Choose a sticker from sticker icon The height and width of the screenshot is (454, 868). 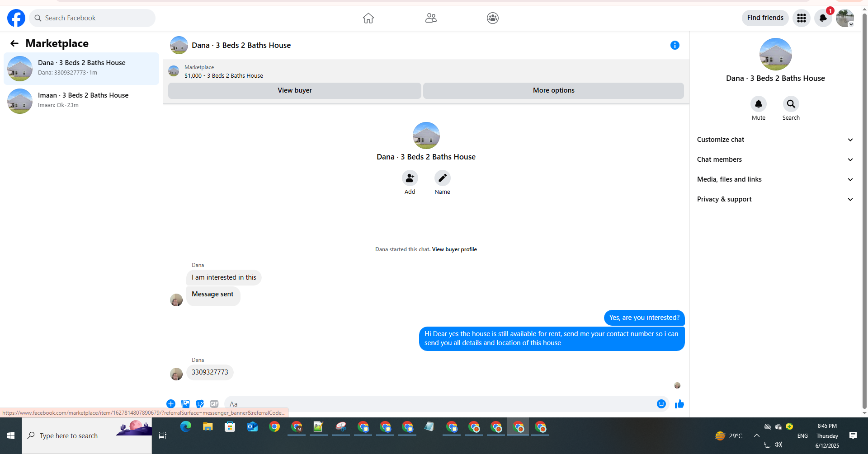200,404
